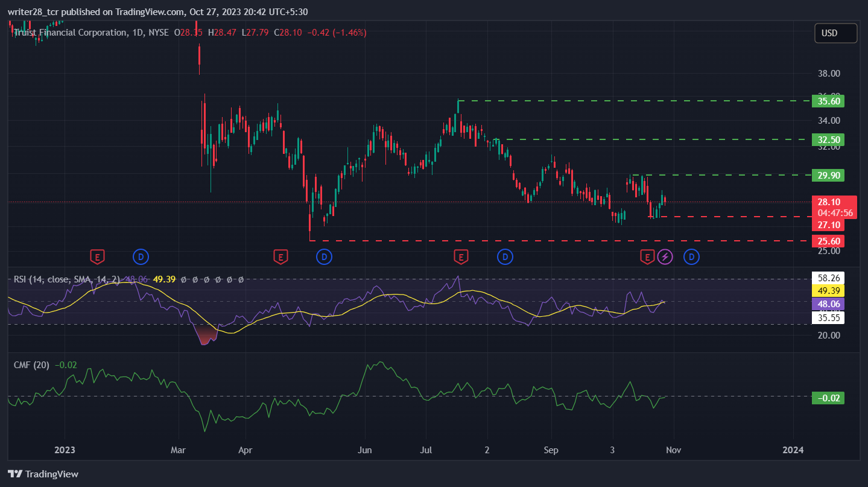The height and width of the screenshot is (487, 868).
Task: Click the red 25.60 support label
Action: pyautogui.click(x=828, y=241)
